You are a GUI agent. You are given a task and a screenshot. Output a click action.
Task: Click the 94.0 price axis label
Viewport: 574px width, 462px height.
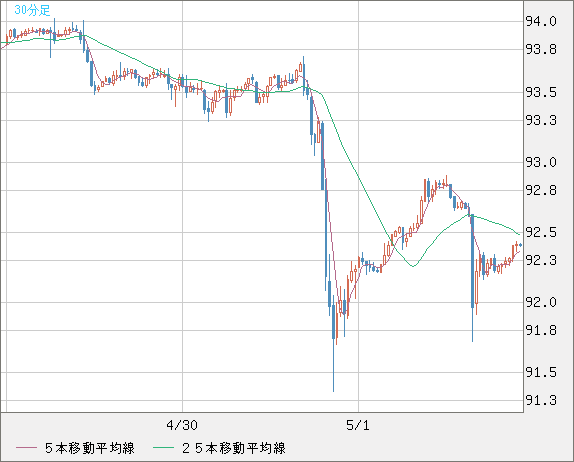(x=541, y=22)
